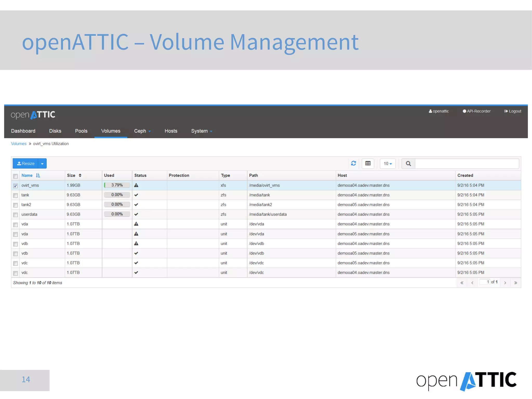Viewport: 532px width, 399px height.
Task: Toggle the select-all header checkbox
Action: coord(16,176)
